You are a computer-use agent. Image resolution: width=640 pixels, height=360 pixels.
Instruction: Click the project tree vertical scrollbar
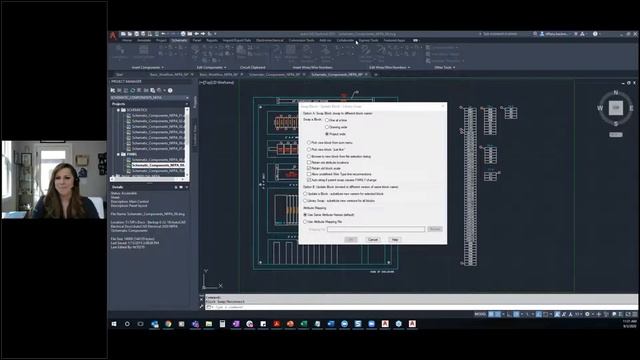point(187,142)
